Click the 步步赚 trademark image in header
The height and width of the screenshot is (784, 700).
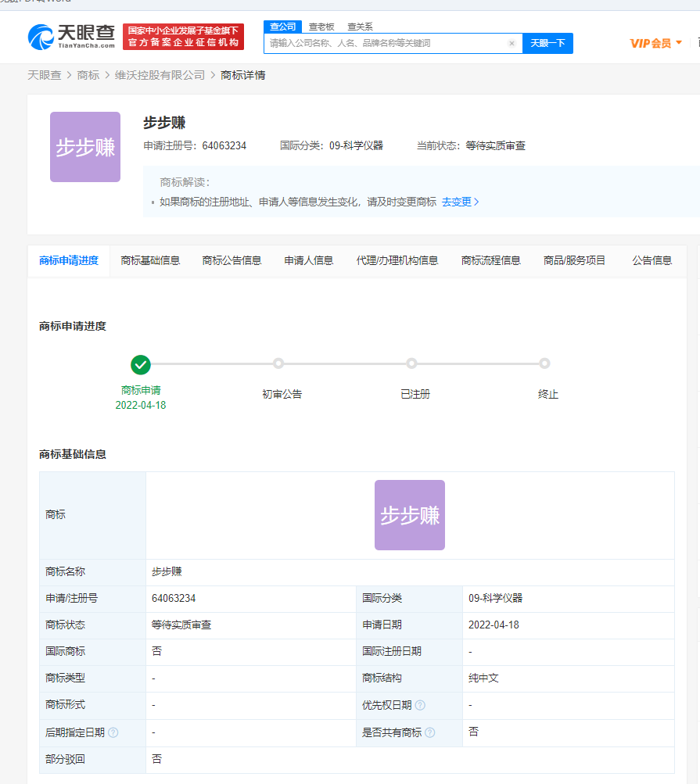[x=85, y=147]
